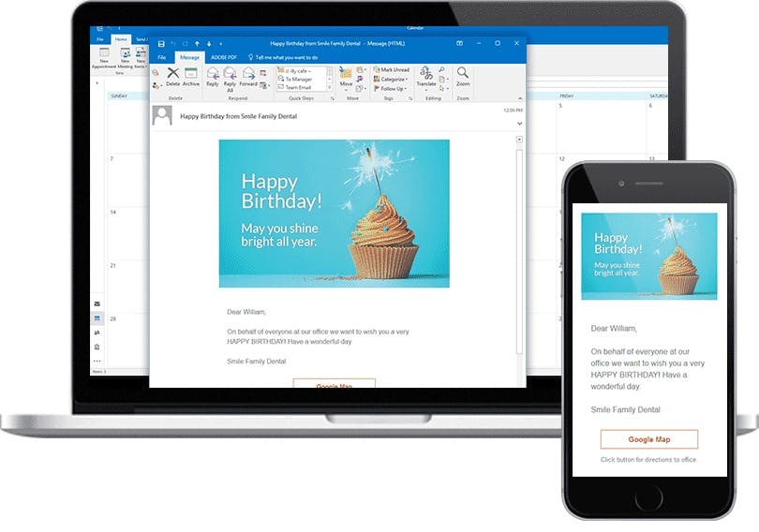This screenshot has height=532, width=759.
Task: Click the message body vertical scrollbar
Action: click(519, 252)
